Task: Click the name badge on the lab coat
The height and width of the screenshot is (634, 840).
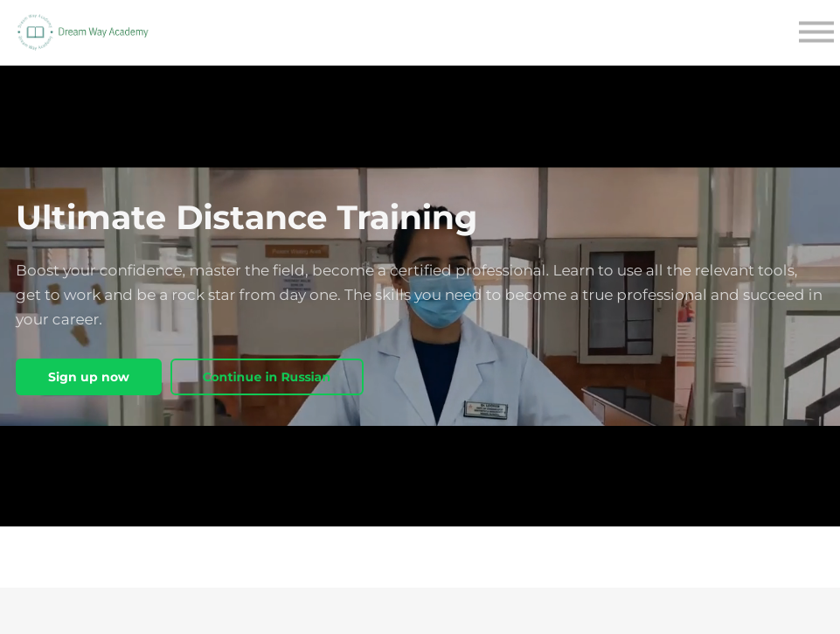Action: coord(486,410)
